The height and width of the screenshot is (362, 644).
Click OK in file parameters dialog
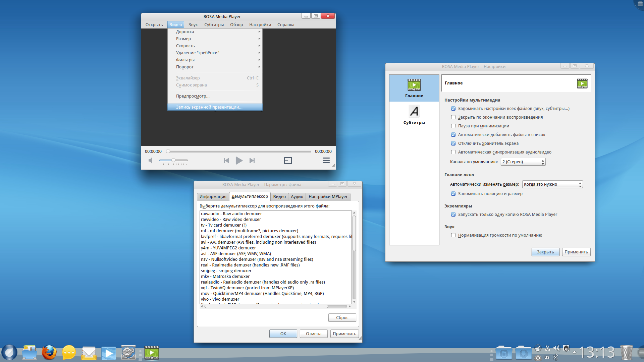coord(283,334)
